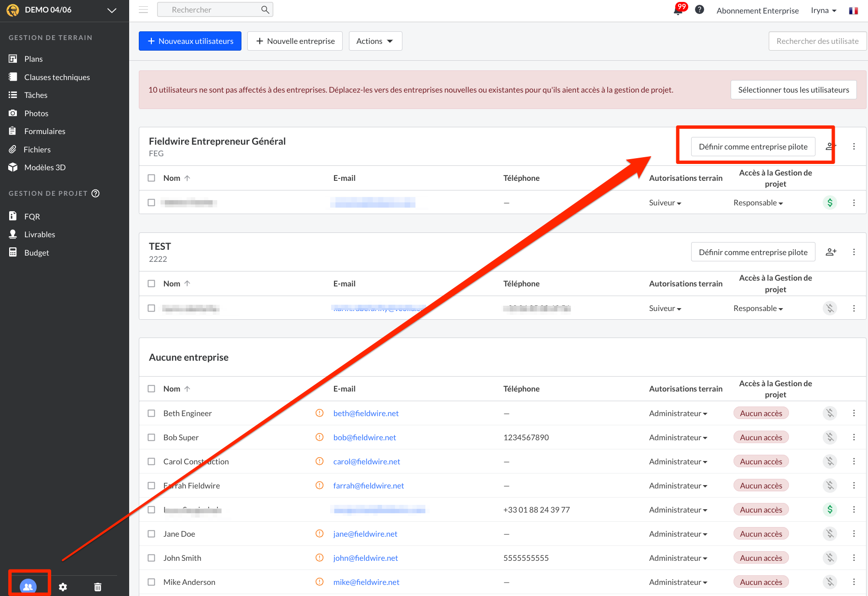
Task: Click the Nouveaux utilisateurs button
Action: pos(190,41)
